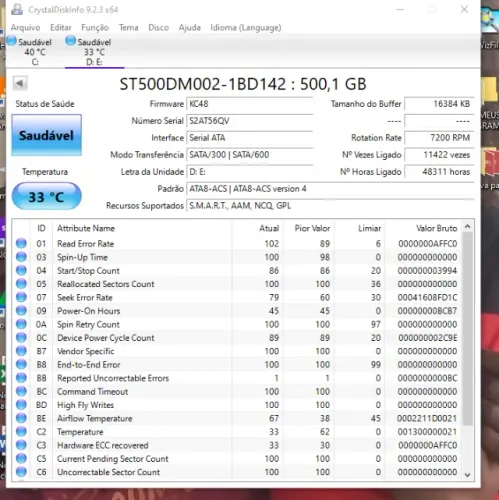Click the 33 °C temperature button
499x500 pixels.
point(47,196)
